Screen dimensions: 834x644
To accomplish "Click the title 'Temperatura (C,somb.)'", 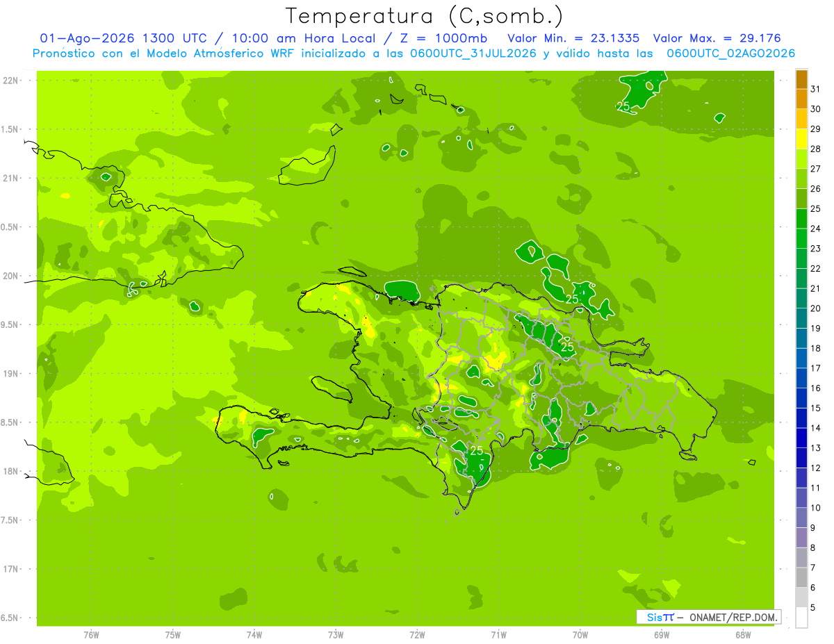I will 425,16.
